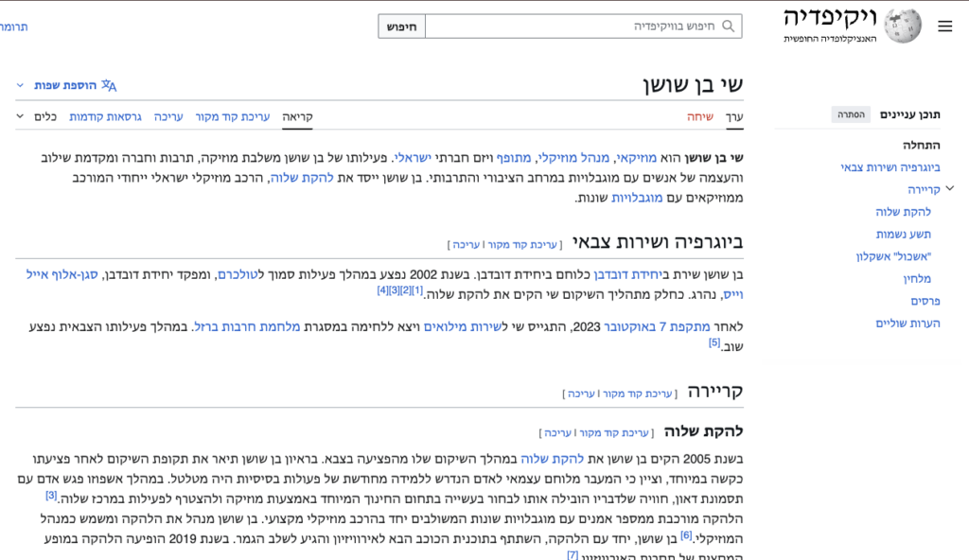969x560 pixels.
Task: Hide table of contents with הסתרה
Action: pyautogui.click(x=850, y=114)
